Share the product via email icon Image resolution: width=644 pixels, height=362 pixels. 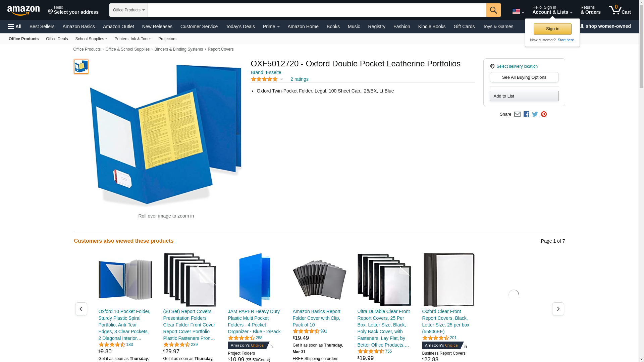click(x=517, y=114)
